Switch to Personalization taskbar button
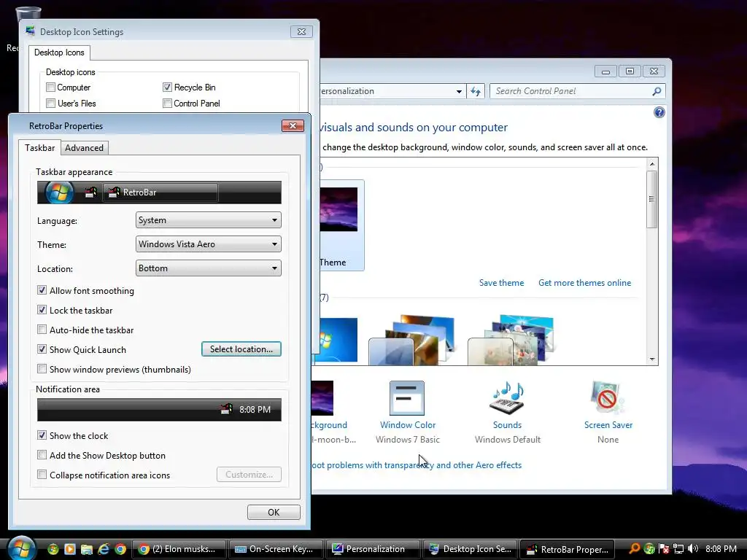The width and height of the screenshot is (747, 560). [373, 549]
